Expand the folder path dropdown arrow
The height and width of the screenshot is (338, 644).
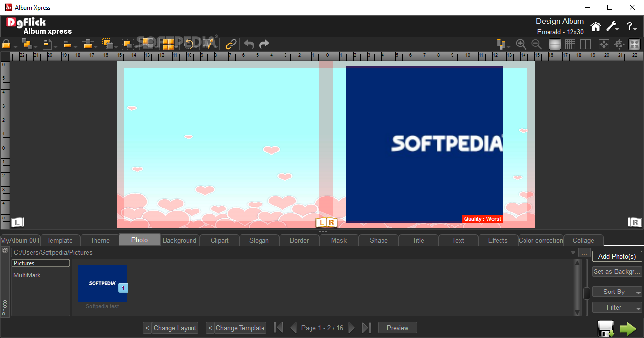[x=573, y=253]
